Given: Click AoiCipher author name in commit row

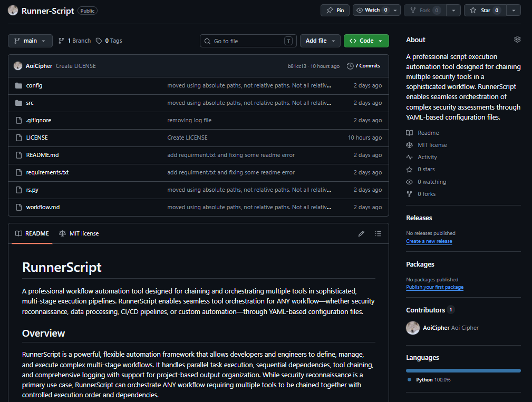Looking at the screenshot, I should (x=39, y=66).
